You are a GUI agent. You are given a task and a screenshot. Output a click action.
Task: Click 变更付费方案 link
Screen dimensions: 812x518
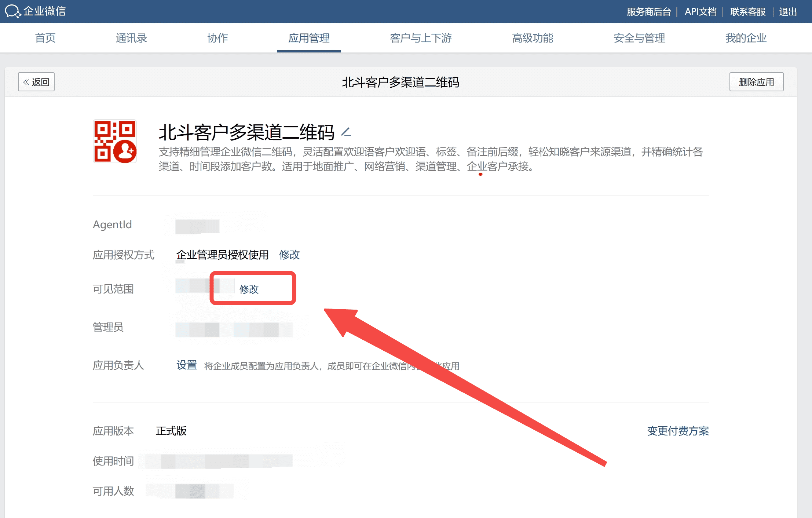click(678, 431)
